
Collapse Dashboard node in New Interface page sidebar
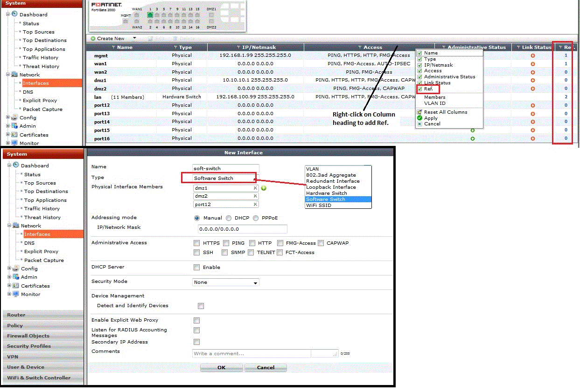click(x=9, y=165)
